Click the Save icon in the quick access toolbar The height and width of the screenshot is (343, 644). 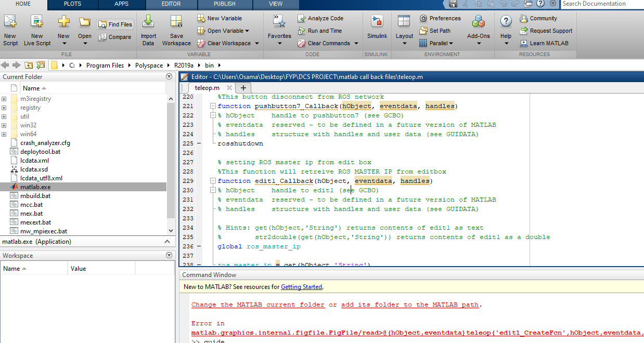(453, 4)
